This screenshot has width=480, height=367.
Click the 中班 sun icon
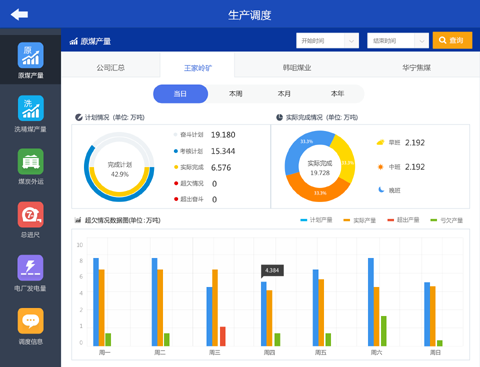[380, 167]
